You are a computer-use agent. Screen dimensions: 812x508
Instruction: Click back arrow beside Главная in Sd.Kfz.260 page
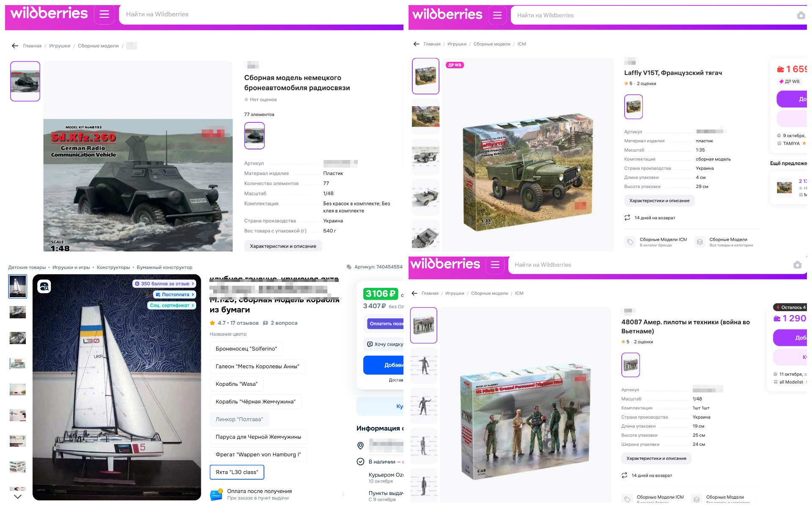point(15,46)
